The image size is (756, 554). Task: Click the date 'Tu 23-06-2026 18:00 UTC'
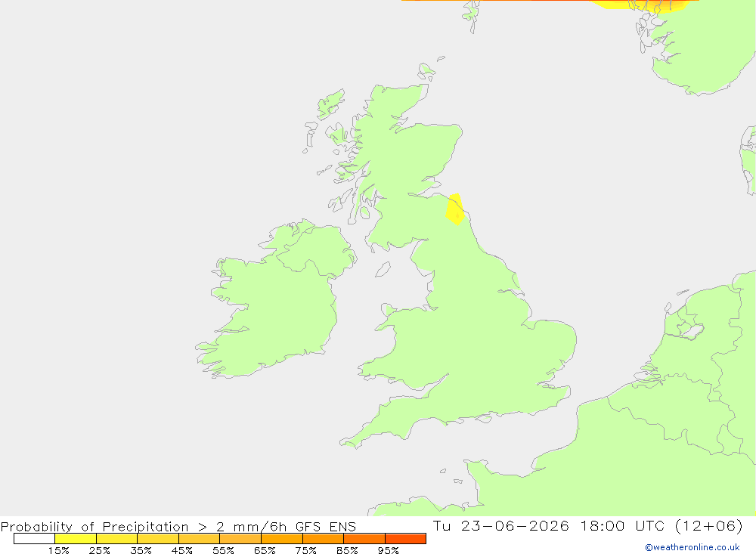click(549, 525)
